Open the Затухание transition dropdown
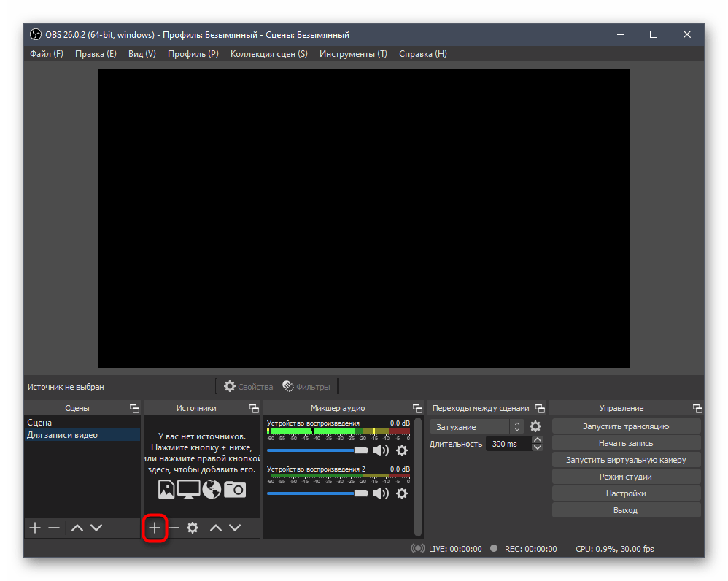 click(477, 426)
